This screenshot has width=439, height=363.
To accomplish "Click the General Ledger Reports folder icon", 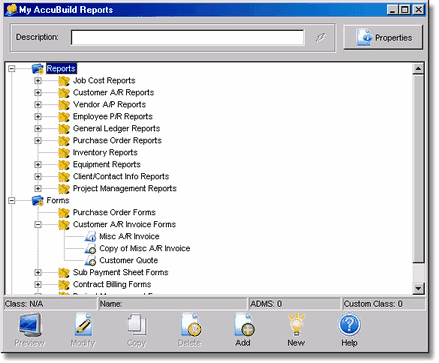I will (x=64, y=129).
